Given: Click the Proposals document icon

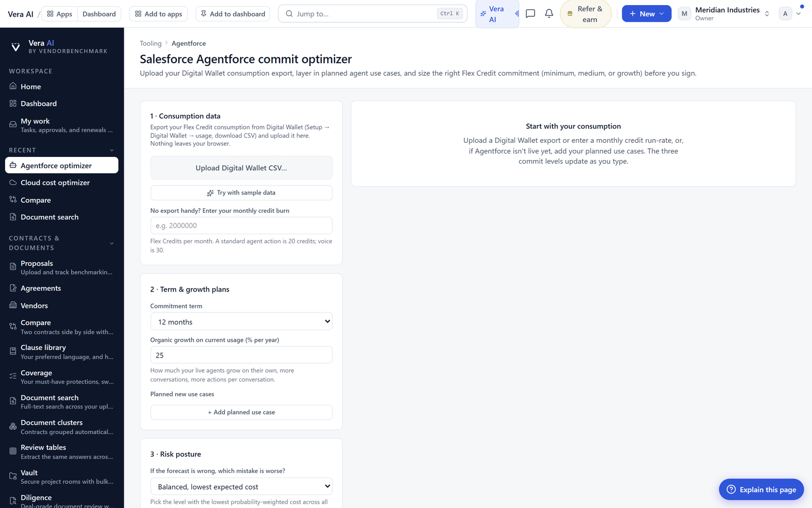Looking at the screenshot, I should 13,267.
